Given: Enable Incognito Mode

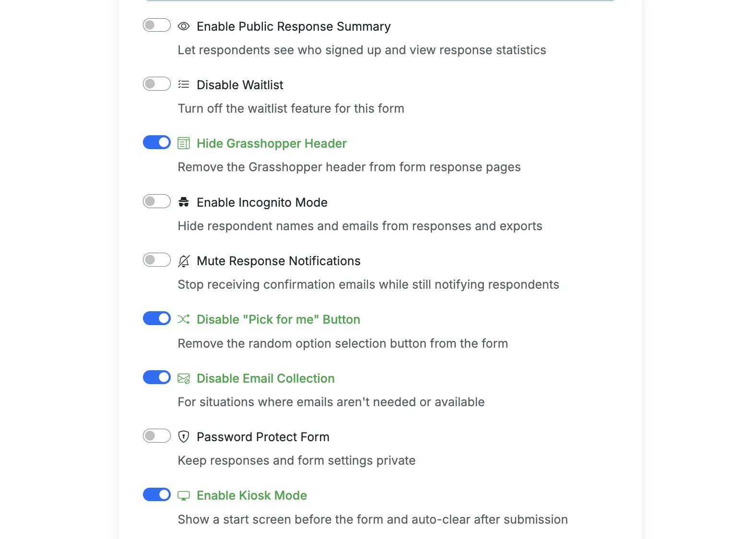Looking at the screenshot, I should pos(156,201).
